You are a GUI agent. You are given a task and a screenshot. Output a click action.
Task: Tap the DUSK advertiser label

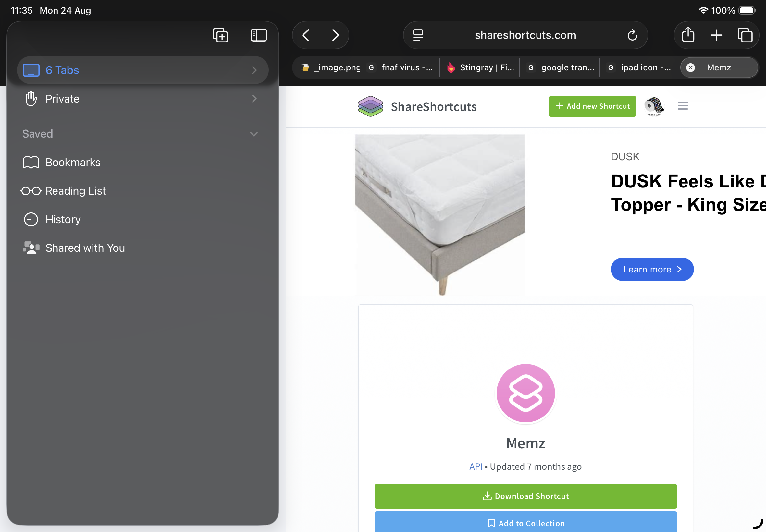click(625, 157)
